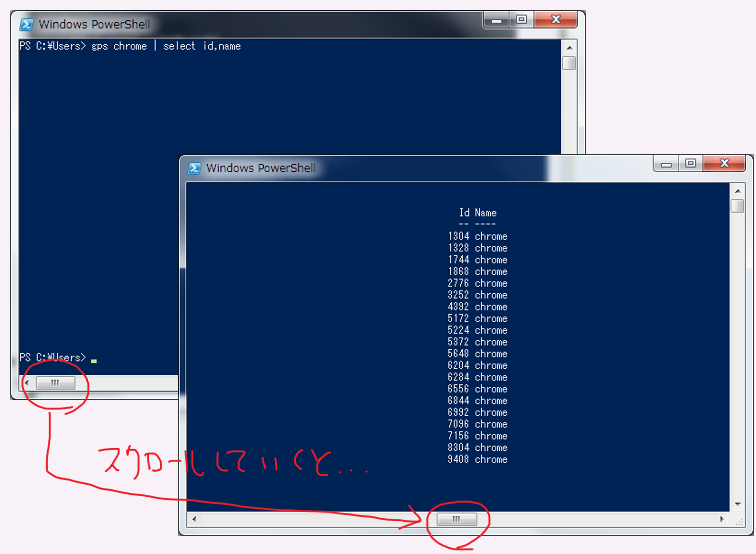This screenshot has width=756, height=554.
Task: Click the back window's horizontal scrollbar thumb
Action: pos(55,383)
